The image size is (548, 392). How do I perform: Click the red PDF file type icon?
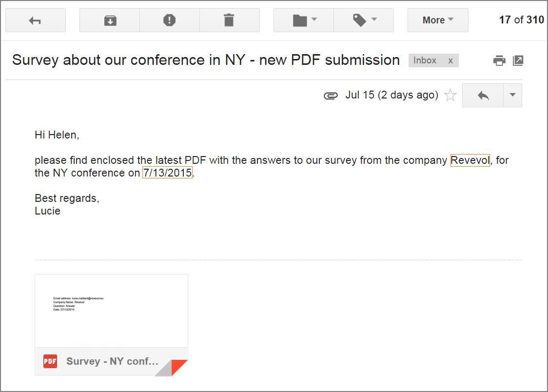click(x=50, y=361)
